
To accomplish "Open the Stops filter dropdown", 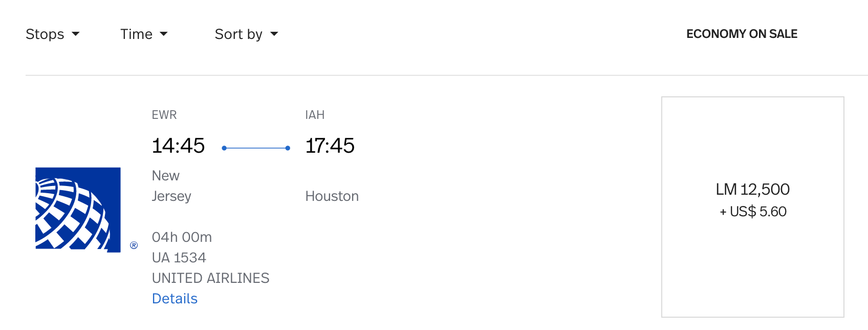I will click(53, 34).
